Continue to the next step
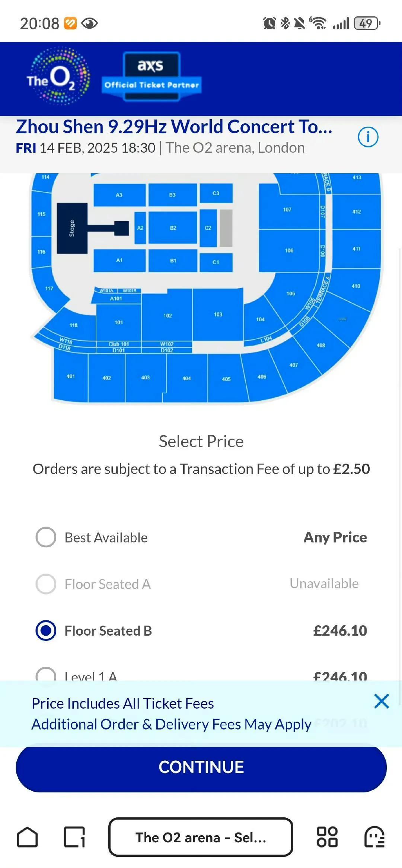Image resolution: width=402 pixels, height=868 pixels. click(x=201, y=767)
